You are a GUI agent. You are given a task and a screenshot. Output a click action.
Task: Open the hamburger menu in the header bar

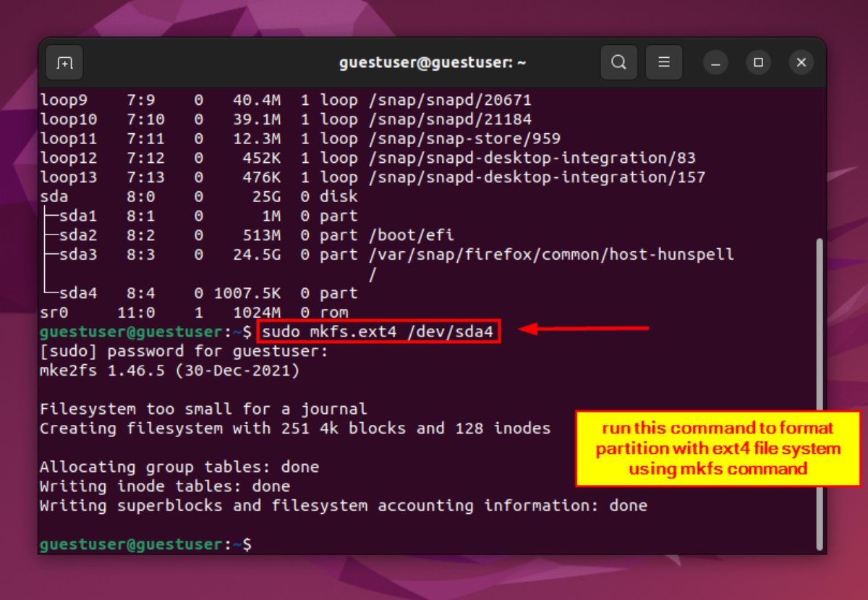663,62
